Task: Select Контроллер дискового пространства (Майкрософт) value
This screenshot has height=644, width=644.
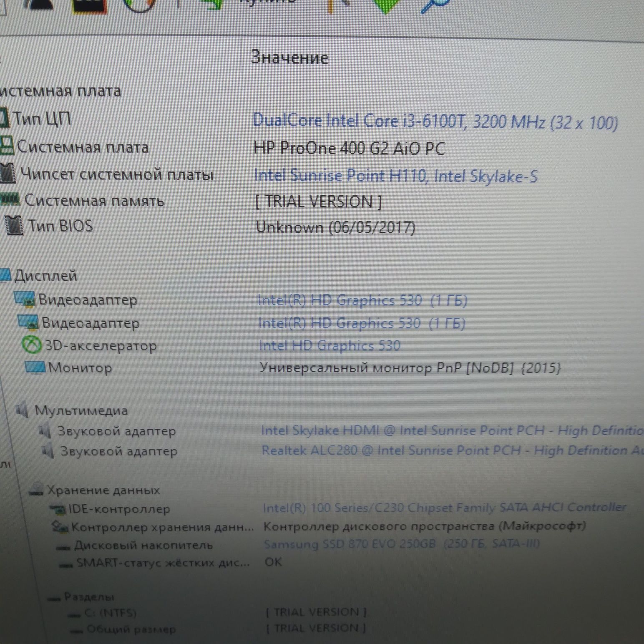Action: click(425, 526)
